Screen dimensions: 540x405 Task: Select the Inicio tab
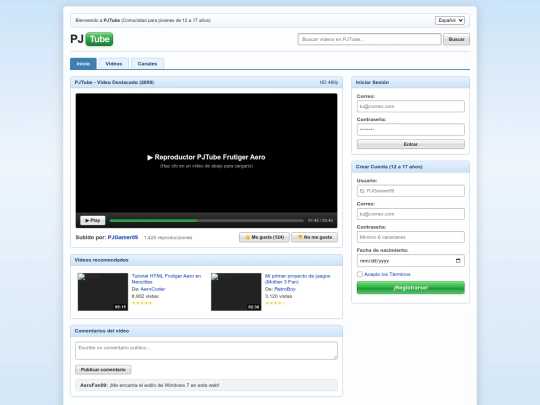[83, 64]
